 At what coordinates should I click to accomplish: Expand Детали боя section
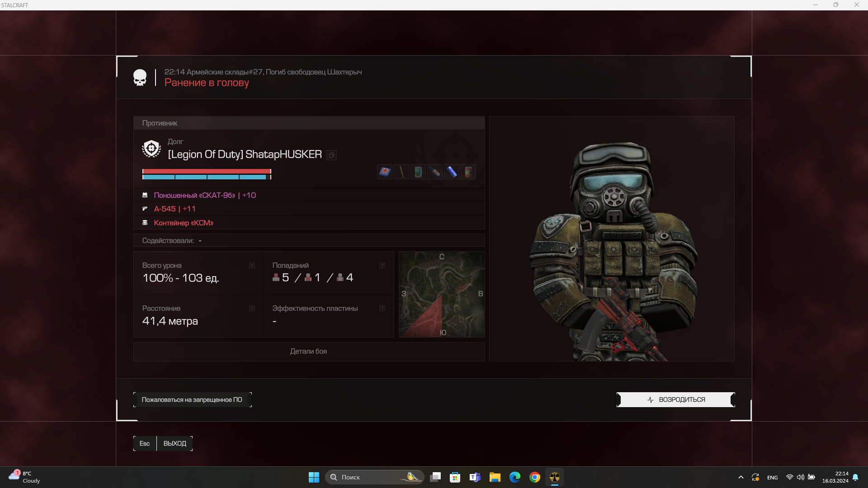point(309,352)
